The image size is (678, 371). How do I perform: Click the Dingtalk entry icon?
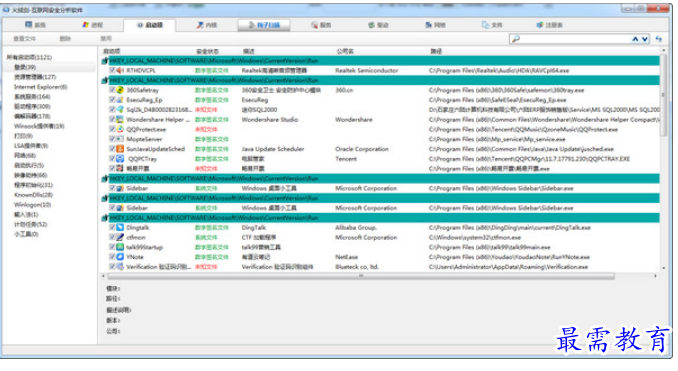pyautogui.click(x=120, y=227)
